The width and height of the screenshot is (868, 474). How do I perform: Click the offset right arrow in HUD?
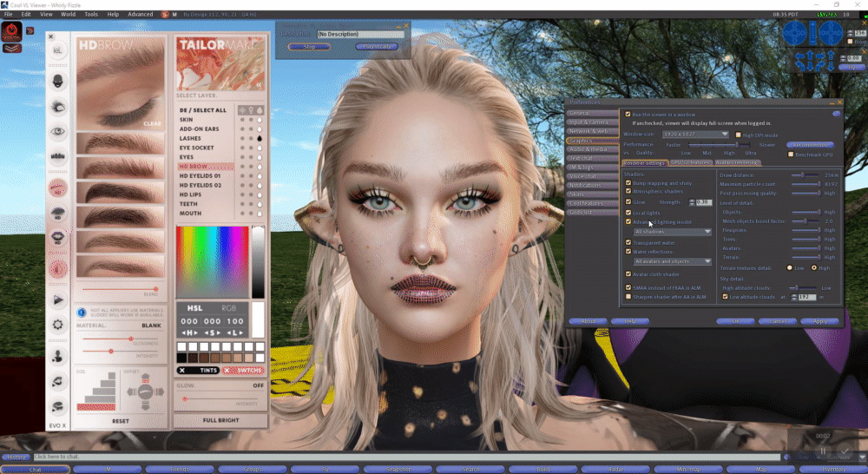tap(160, 392)
